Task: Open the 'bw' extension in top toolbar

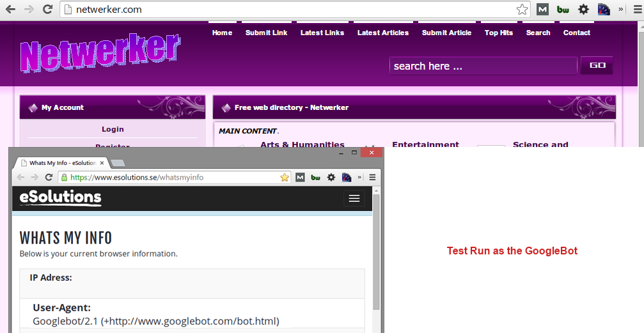Action: [563, 10]
